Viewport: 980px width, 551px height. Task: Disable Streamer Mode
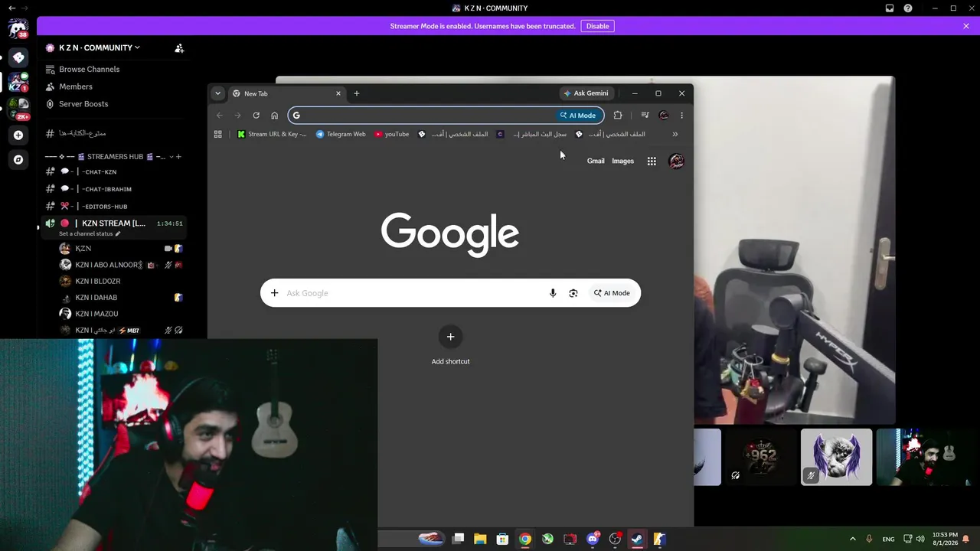point(597,26)
